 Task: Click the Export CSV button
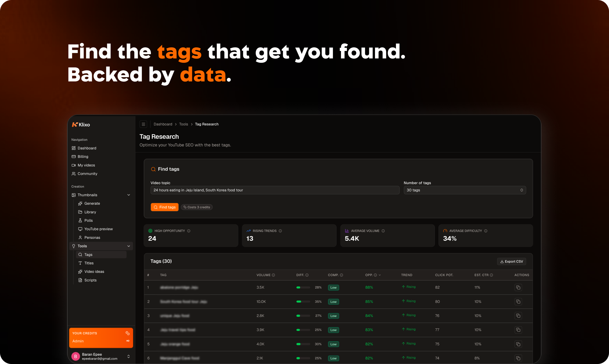(x=511, y=262)
